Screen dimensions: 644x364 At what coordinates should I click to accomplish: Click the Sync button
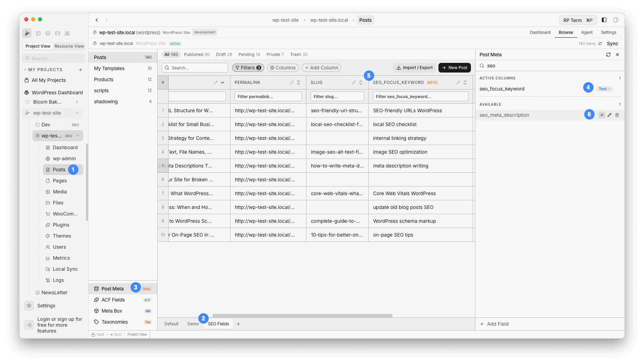(x=613, y=44)
